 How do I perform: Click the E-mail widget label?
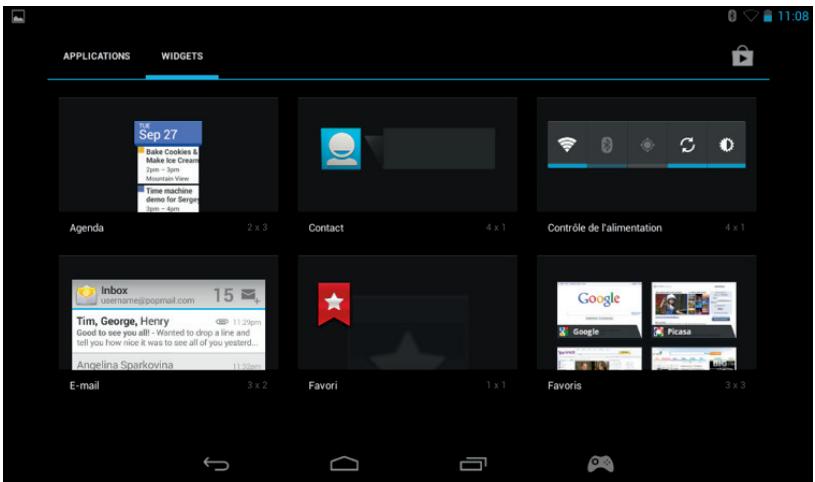(84, 385)
